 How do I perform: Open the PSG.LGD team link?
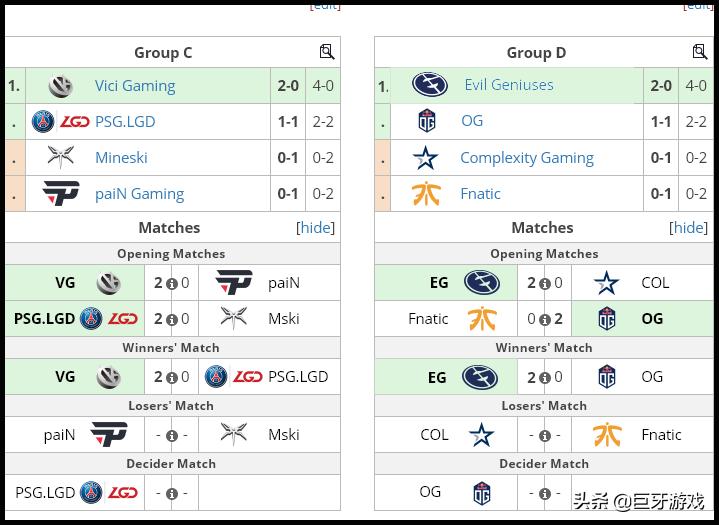click(125, 122)
